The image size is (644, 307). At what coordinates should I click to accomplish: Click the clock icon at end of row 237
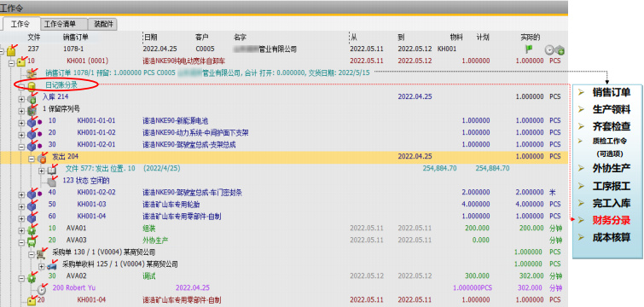[549, 50]
